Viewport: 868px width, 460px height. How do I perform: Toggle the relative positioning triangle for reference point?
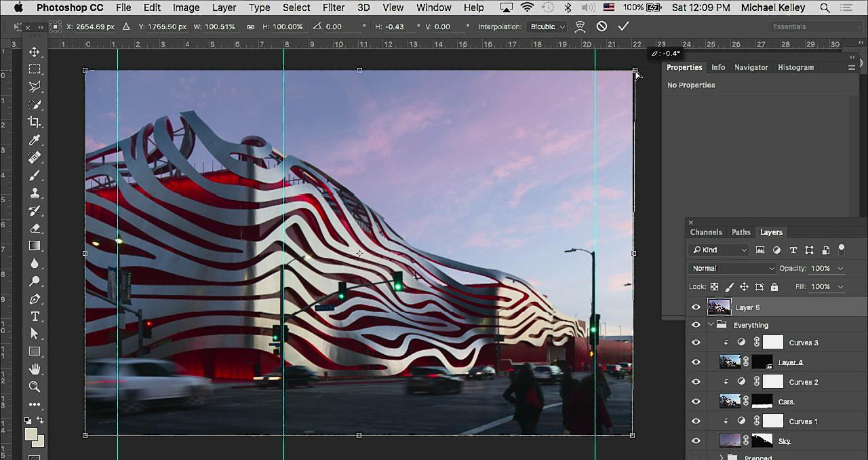tap(126, 27)
